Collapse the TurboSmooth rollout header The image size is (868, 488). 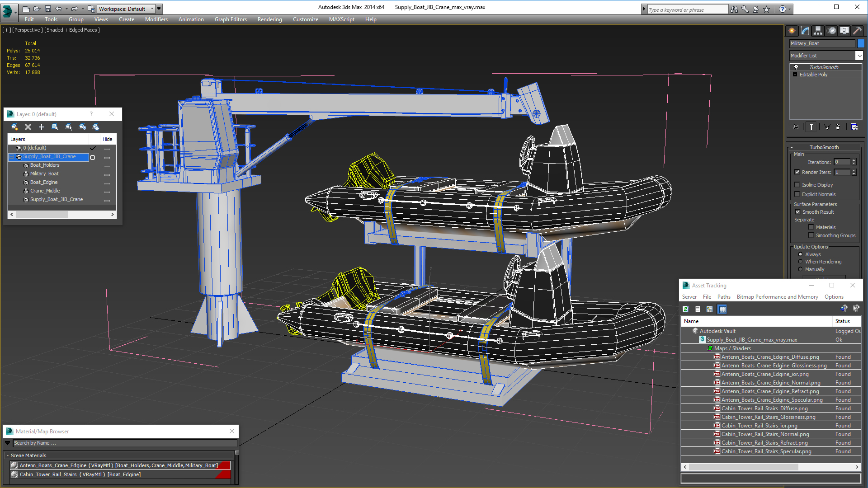click(x=824, y=147)
